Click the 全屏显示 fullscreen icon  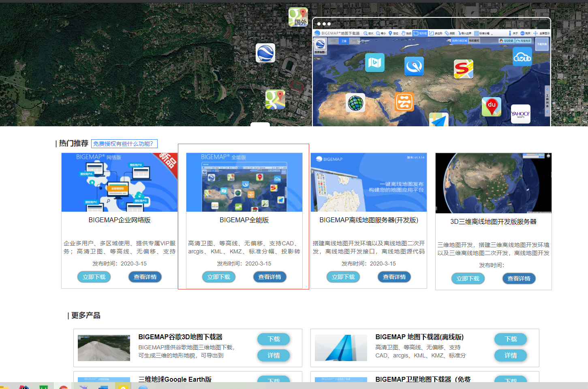[541, 33]
